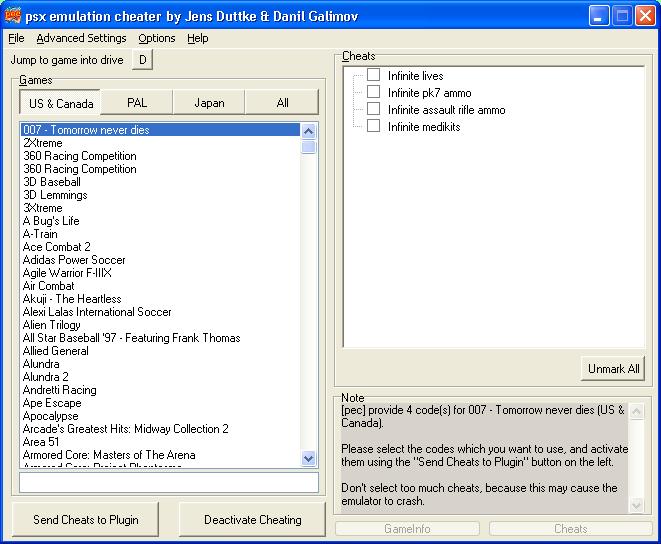This screenshot has height=544, width=661.
Task: Tick the Infinite pk7 ammo checkbox
Action: coord(373,92)
